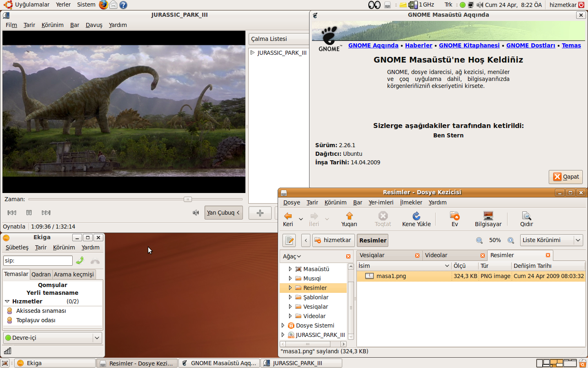Go up a folder with Yuqarı

tap(349, 219)
